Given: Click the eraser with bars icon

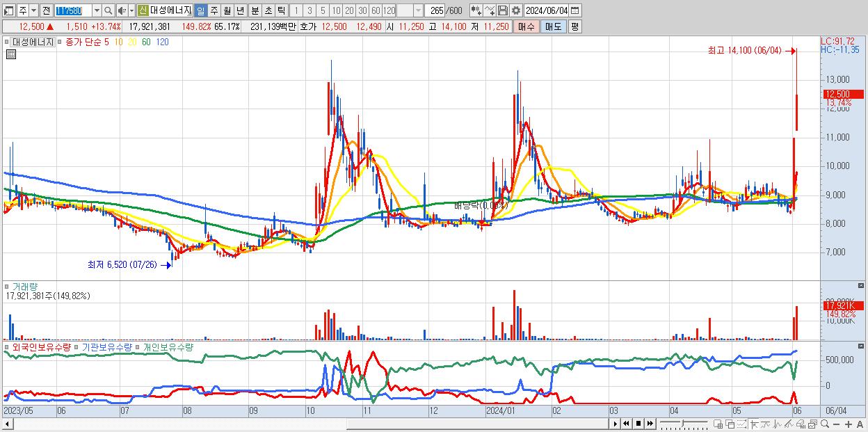Looking at the screenshot, I should click(801, 424).
